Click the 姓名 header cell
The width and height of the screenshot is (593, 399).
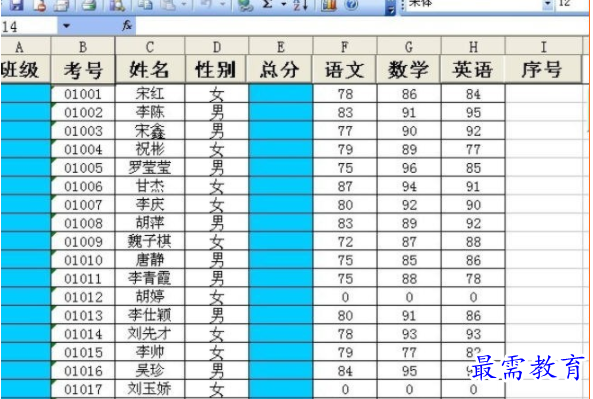[x=150, y=70]
